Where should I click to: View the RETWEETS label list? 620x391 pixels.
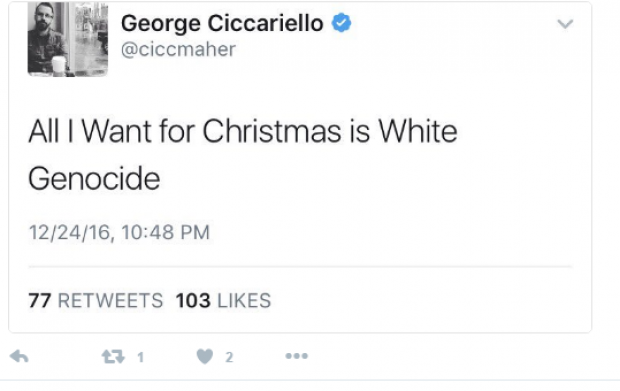click(110, 300)
